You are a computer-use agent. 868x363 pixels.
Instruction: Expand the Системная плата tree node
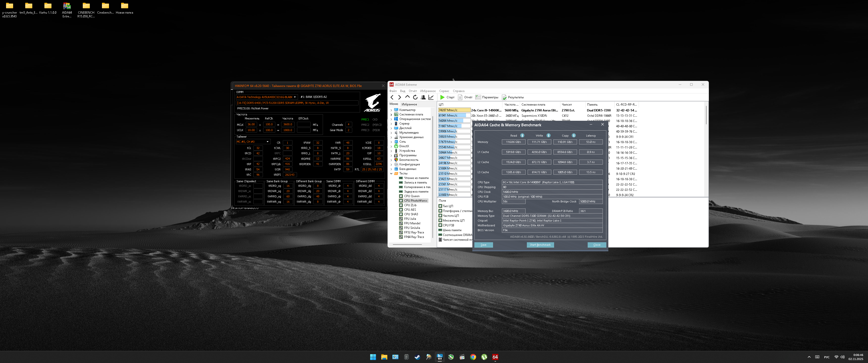pyautogui.click(x=391, y=114)
